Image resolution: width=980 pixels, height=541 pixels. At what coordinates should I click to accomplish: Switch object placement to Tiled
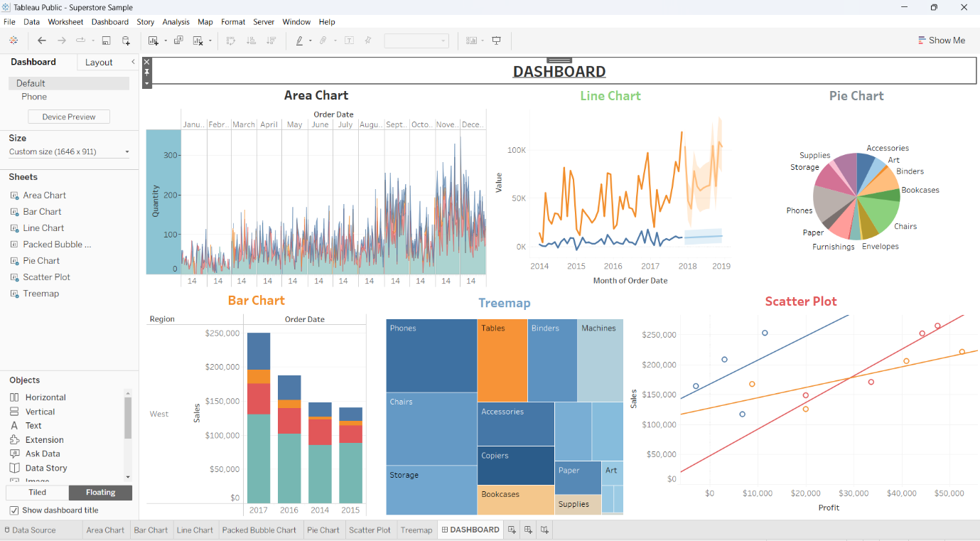pyautogui.click(x=37, y=492)
